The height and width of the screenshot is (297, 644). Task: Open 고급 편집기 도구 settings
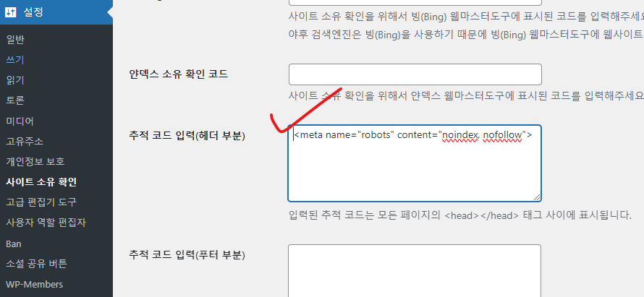[x=41, y=202]
